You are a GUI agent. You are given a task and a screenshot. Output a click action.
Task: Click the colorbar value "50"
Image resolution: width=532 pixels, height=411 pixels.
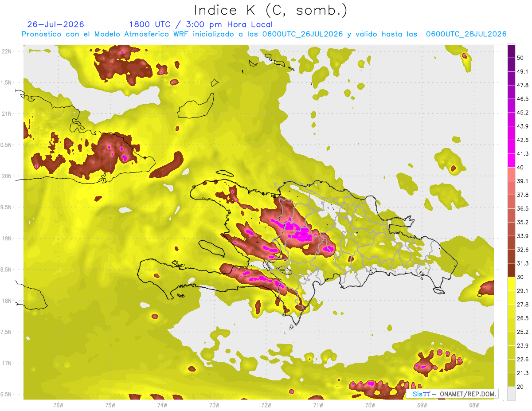(520, 58)
